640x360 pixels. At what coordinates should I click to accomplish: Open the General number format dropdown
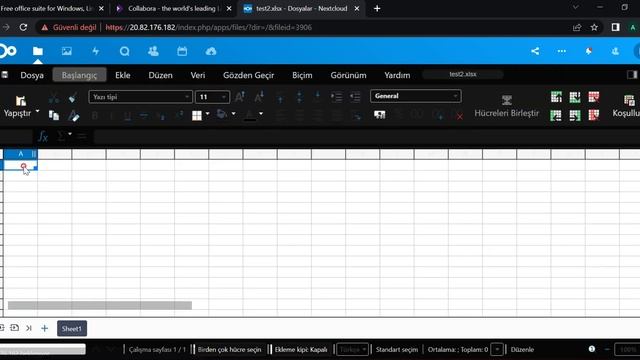click(416, 96)
